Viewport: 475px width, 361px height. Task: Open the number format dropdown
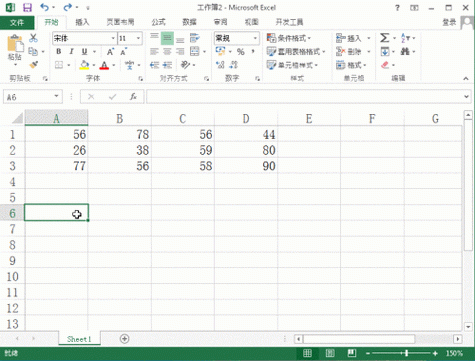255,38
